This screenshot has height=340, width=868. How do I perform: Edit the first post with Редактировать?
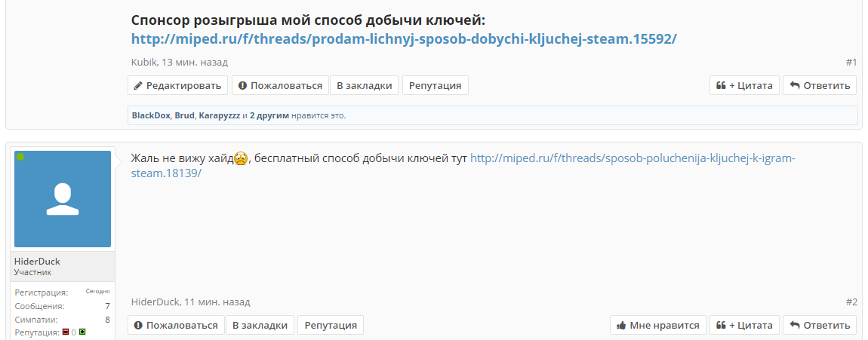[177, 86]
